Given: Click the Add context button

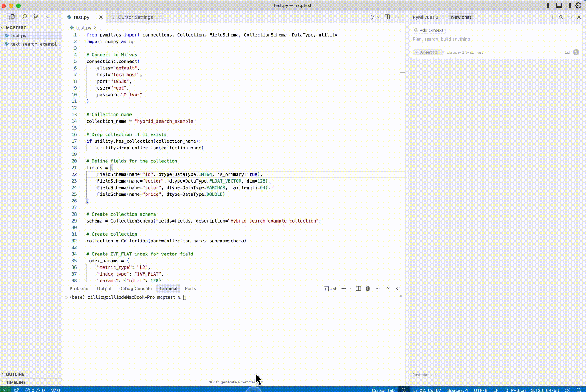Looking at the screenshot, I should pos(429,30).
